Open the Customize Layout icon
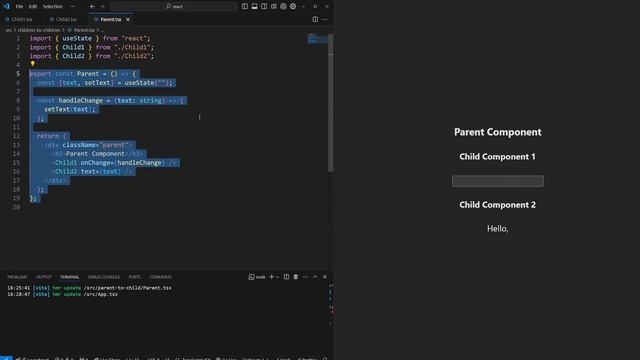Viewport: 640px width, 360px height. click(274, 7)
